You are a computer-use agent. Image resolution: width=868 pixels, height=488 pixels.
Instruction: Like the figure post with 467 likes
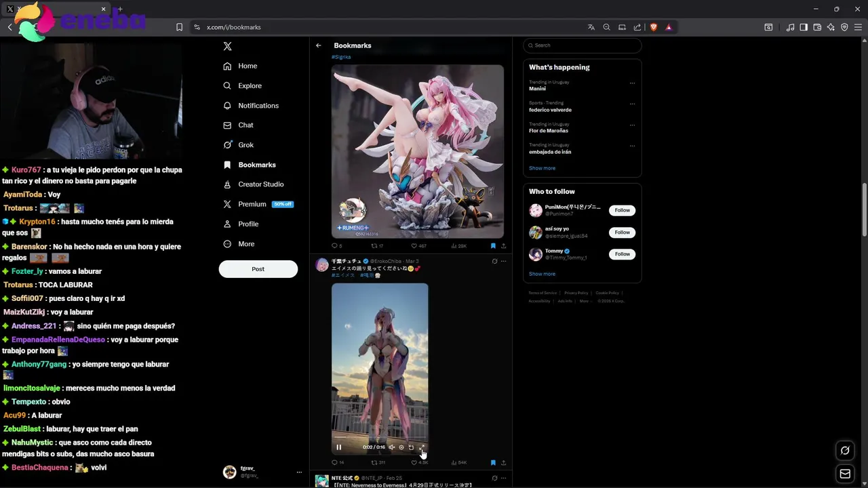coord(418,246)
